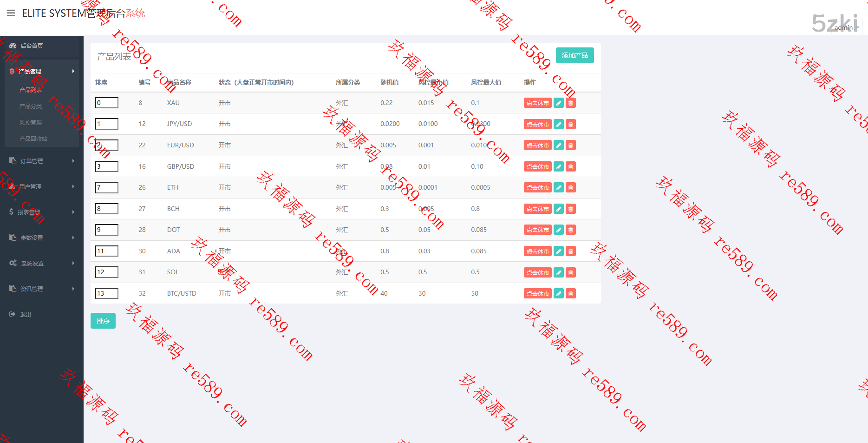Switch XAU to market closed state
This screenshot has height=443, width=868.
pyautogui.click(x=537, y=103)
